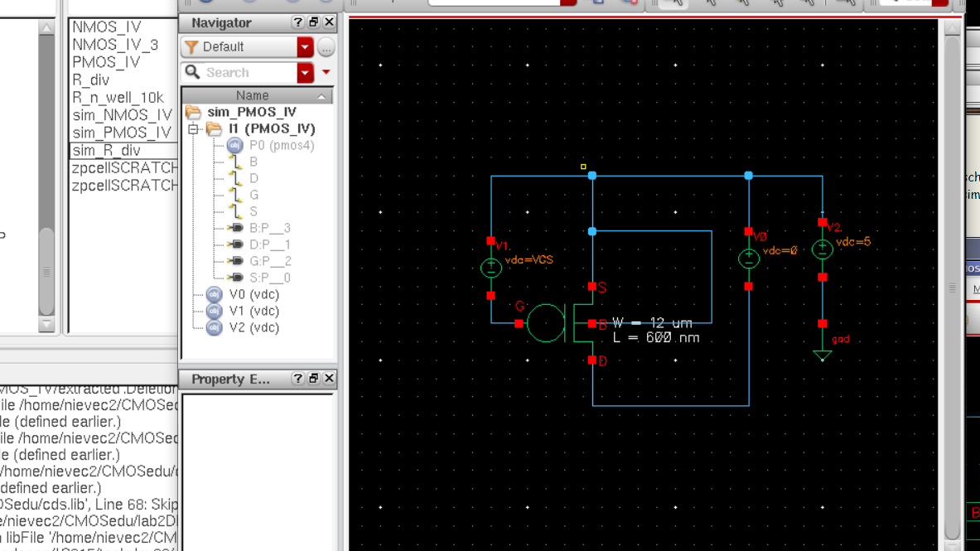The height and width of the screenshot is (551, 980).
Task: Click the Navigator filter options ellipsis button
Action: (326, 47)
